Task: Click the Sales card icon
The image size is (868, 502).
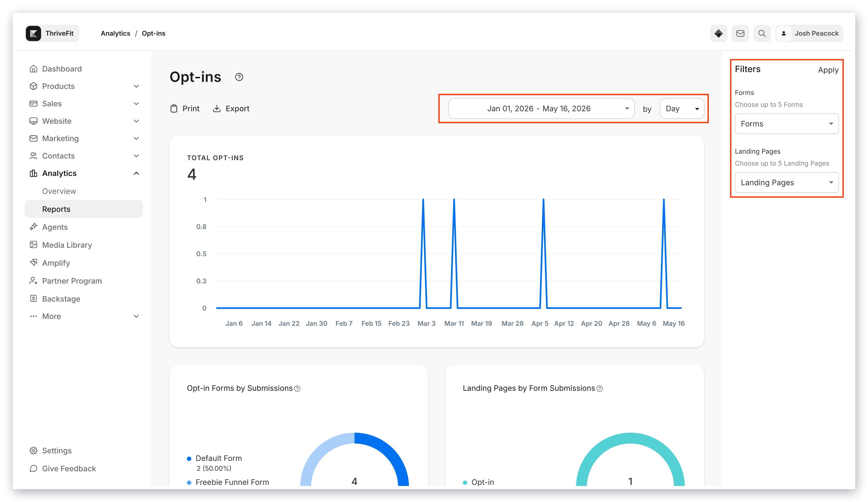Action: tap(33, 104)
